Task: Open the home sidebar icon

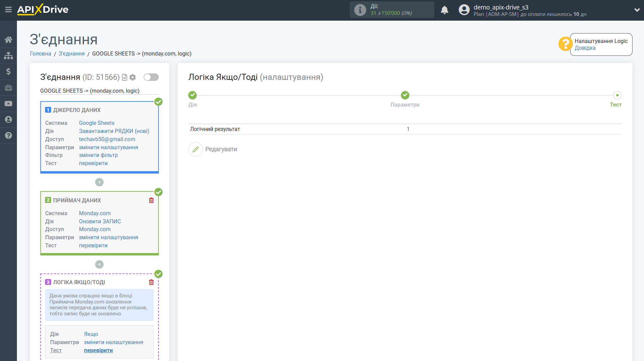Action: click(x=8, y=40)
